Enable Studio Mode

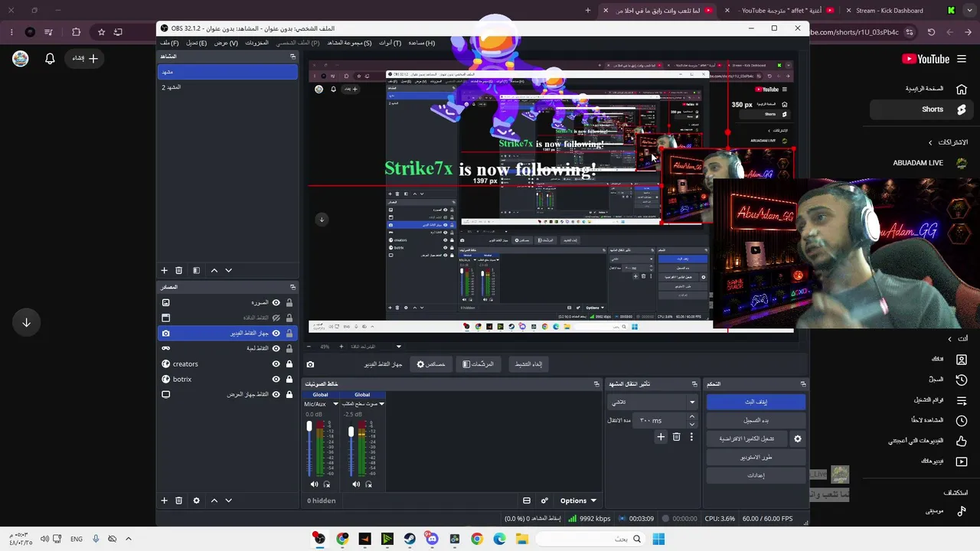coord(756,457)
